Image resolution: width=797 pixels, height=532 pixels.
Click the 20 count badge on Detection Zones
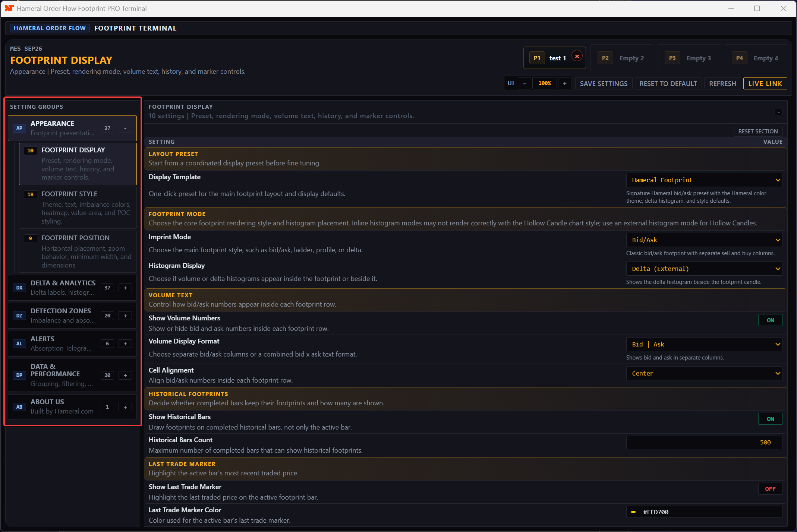pos(107,316)
